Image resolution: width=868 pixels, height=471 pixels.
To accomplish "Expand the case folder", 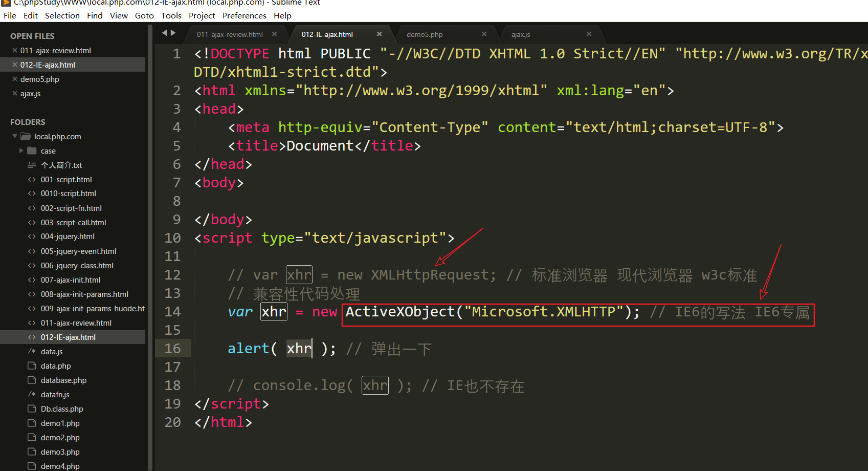I will 21,151.
